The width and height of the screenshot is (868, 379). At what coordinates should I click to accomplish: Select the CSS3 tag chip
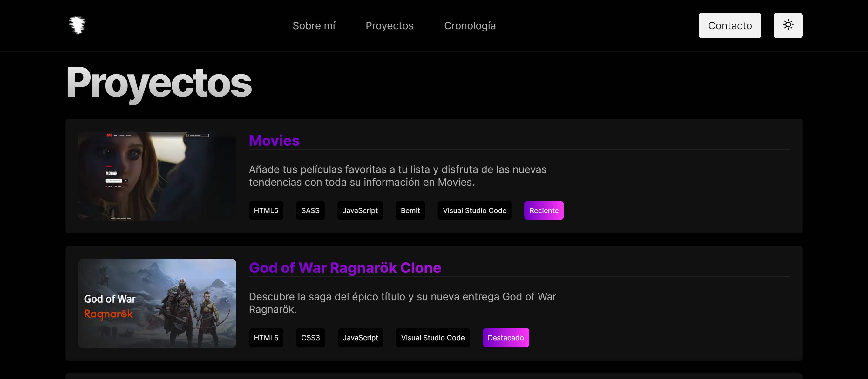point(310,338)
